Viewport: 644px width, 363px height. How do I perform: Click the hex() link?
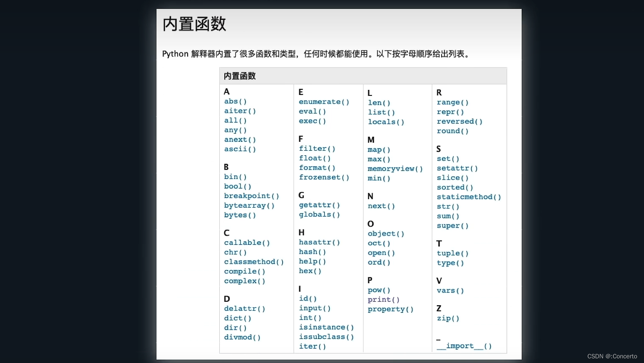coord(310,271)
